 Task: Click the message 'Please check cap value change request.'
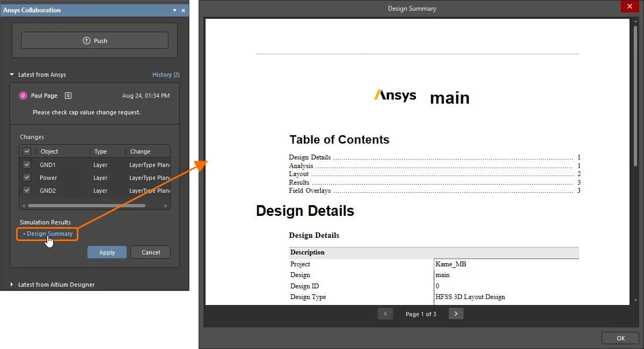86,112
